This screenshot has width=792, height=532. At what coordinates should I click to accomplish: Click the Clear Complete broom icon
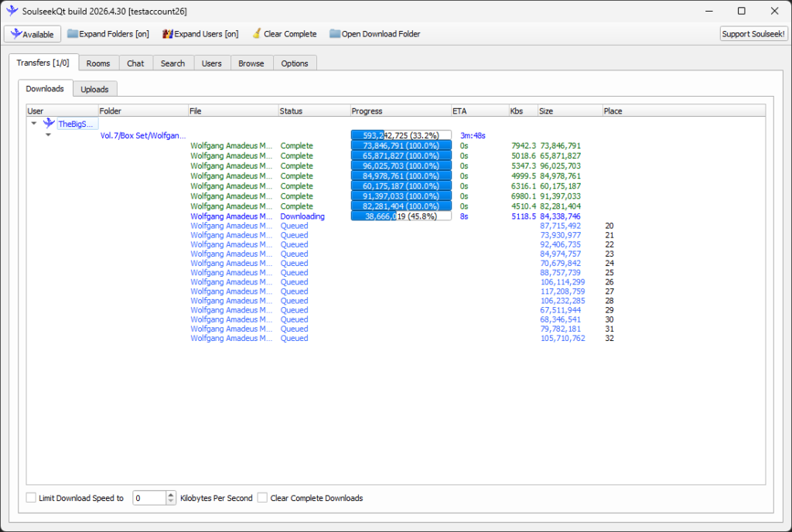tap(257, 33)
